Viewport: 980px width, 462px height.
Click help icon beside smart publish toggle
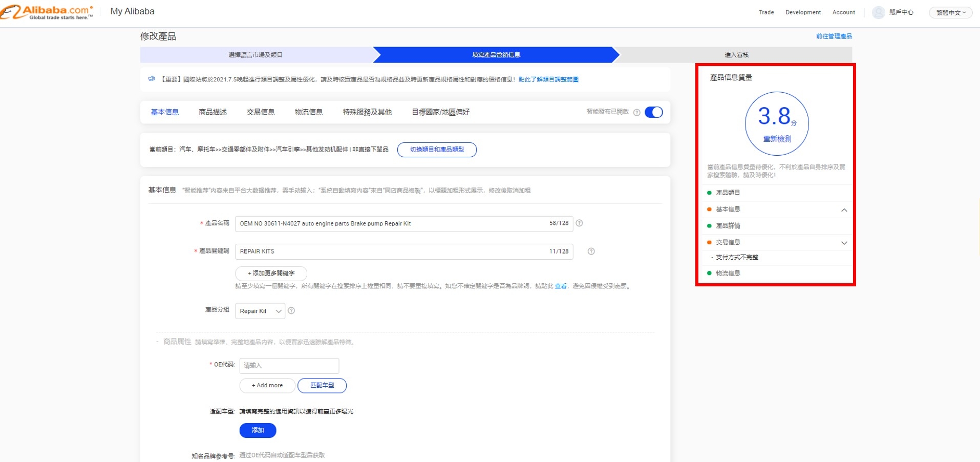[x=636, y=113]
